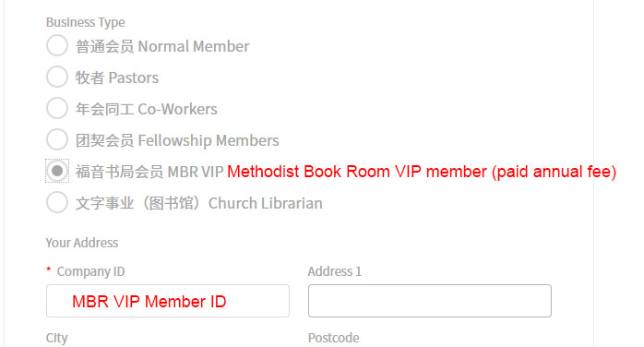Image resolution: width=644 pixels, height=347 pixels.
Task: Focus the Address 1 text field
Action: click(x=430, y=301)
